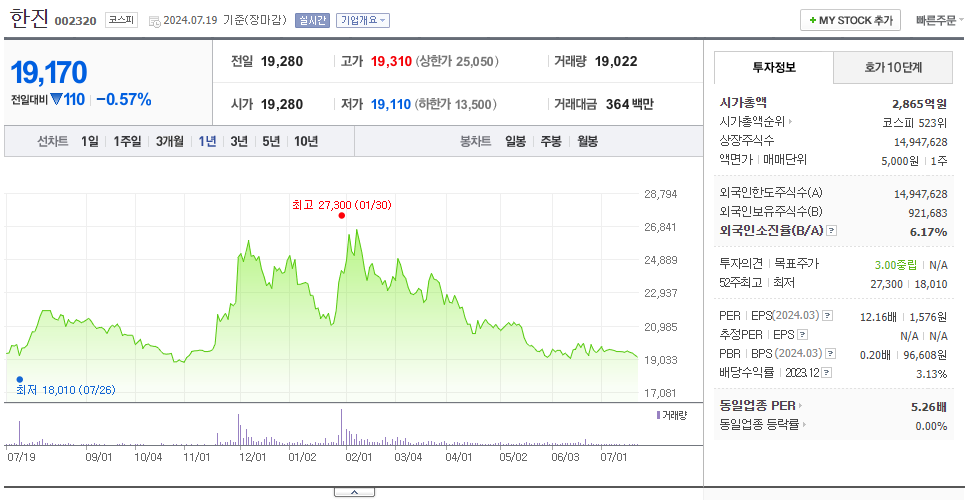This screenshot has height=500, width=968.
Task: Click the 동일업종 PER 5.26배 value
Action: point(929,407)
